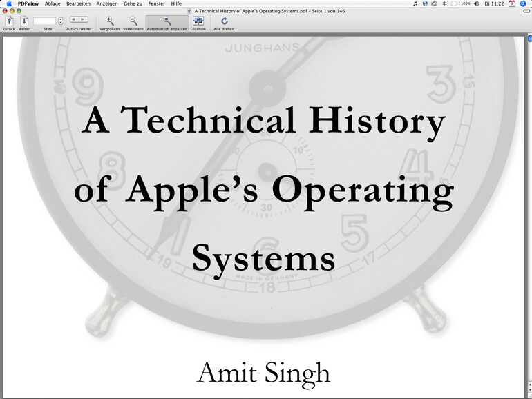Open the Apple menu
The height and width of the screenshot is (399, 532).
tap(9, 3)
